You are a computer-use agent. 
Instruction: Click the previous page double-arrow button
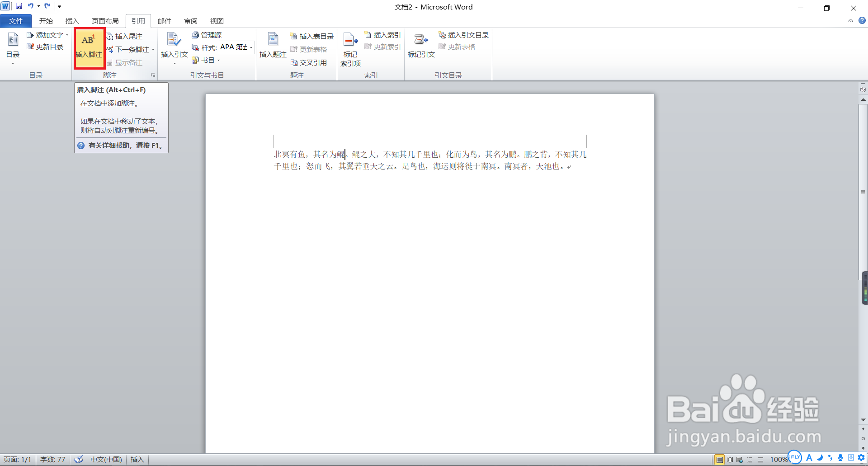pos(863,429)
